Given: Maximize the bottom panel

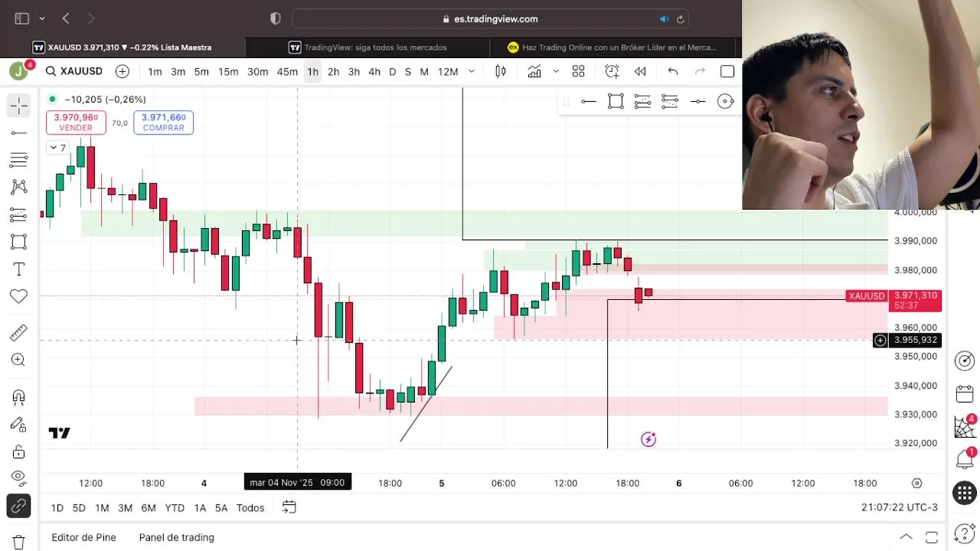Looking at the screenshot, I should pyautogui.click(x=931, y=537).
